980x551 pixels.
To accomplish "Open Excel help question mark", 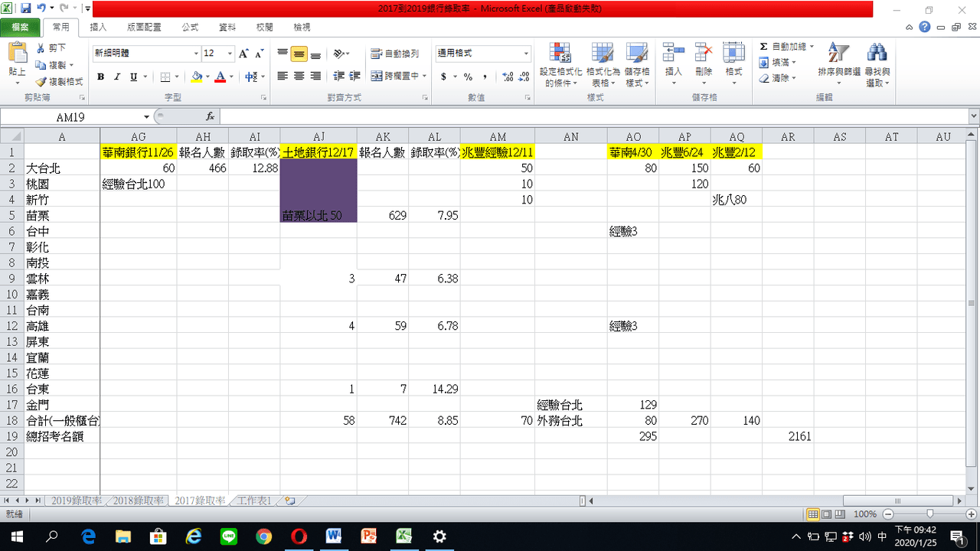I will 925,28.
